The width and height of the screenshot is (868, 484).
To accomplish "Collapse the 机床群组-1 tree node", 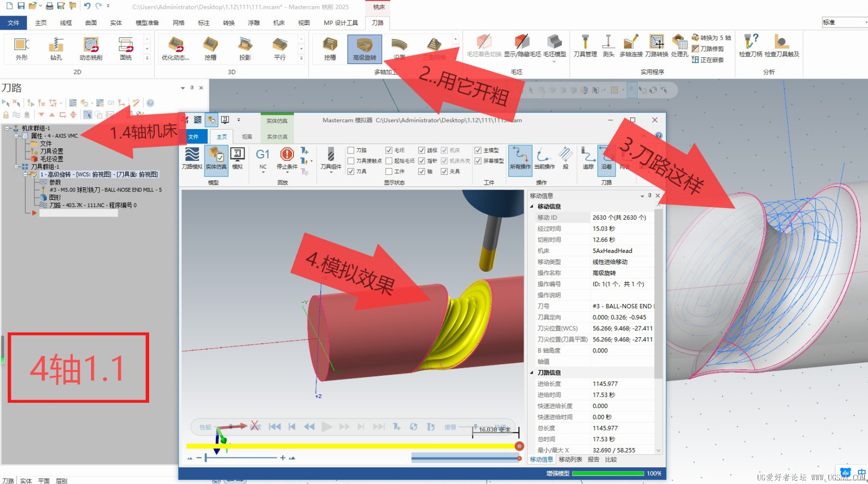I will coord(7,128).
